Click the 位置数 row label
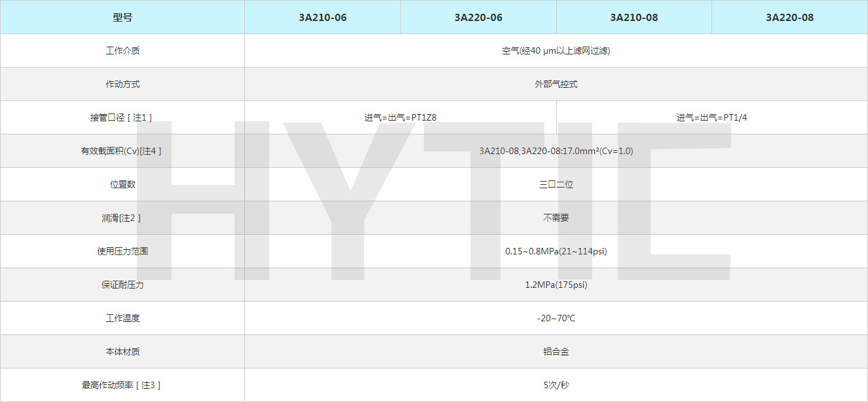Viewport: 868px width, 402px height. coord(123,184)
